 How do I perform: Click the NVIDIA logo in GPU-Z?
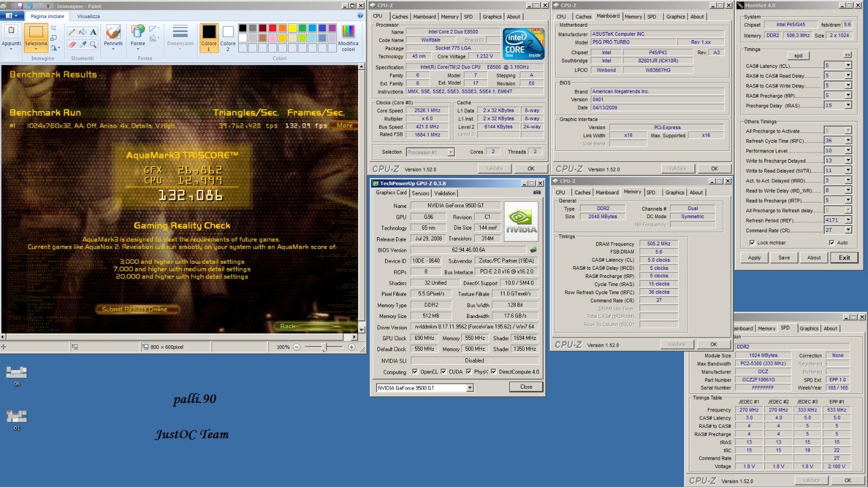[x=521, y=221]
